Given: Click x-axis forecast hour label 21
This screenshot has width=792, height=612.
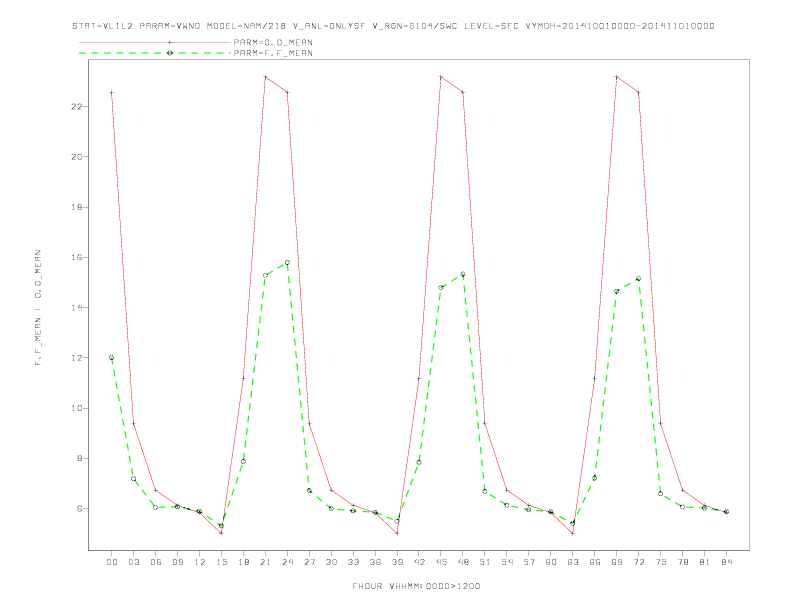Looking at the screenshot, I should (265, 562).
